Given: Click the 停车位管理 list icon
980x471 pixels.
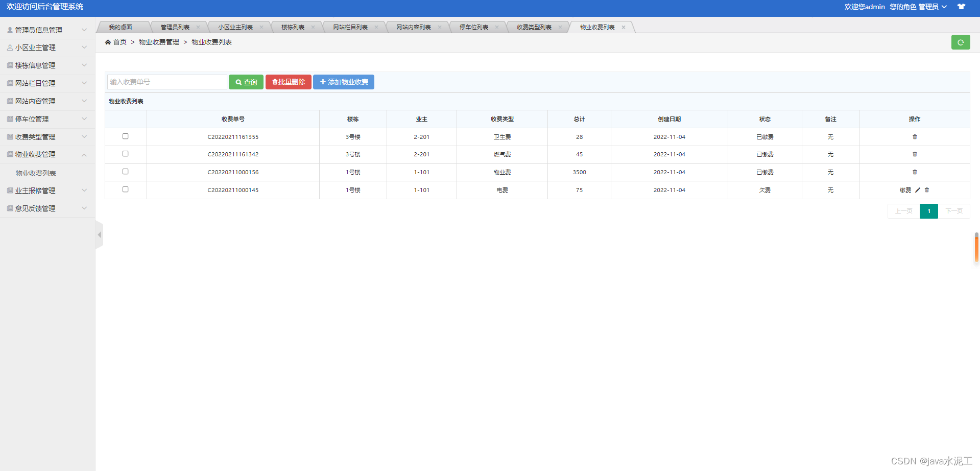Looking at the screenshot, I should tap(10, 119).
